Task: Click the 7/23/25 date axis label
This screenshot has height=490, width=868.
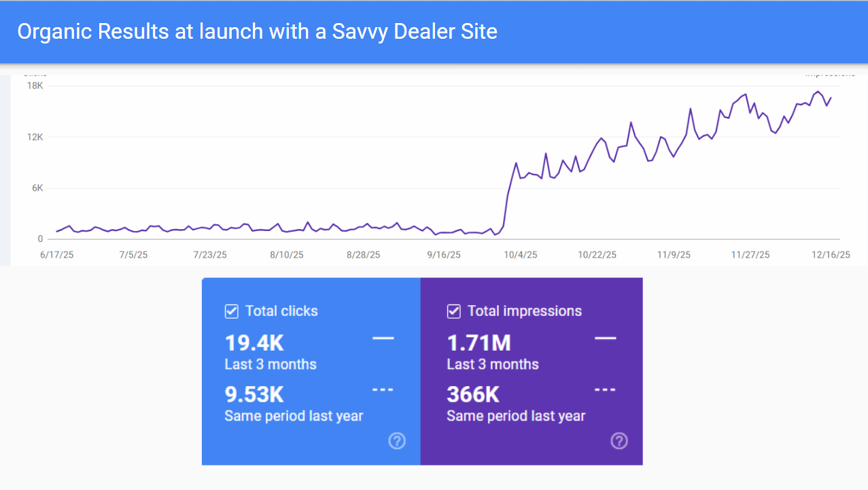Action: 209,255
